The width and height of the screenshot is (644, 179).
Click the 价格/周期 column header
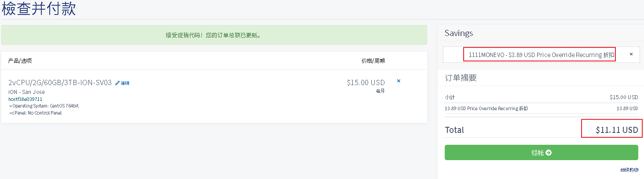(373, 61)
